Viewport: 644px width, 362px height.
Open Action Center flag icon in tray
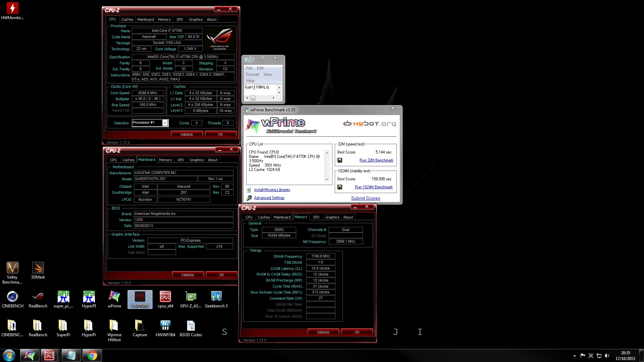point(583,356)
